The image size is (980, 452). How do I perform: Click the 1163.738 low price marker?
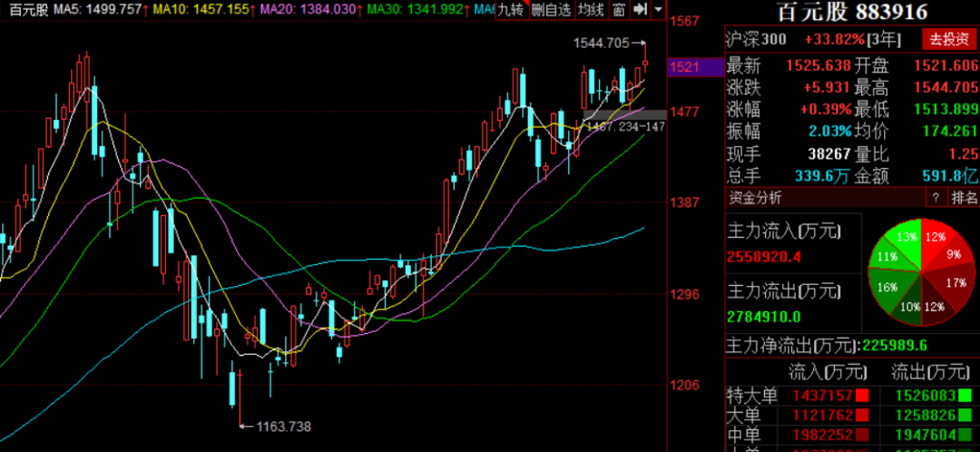pos(284,427)
